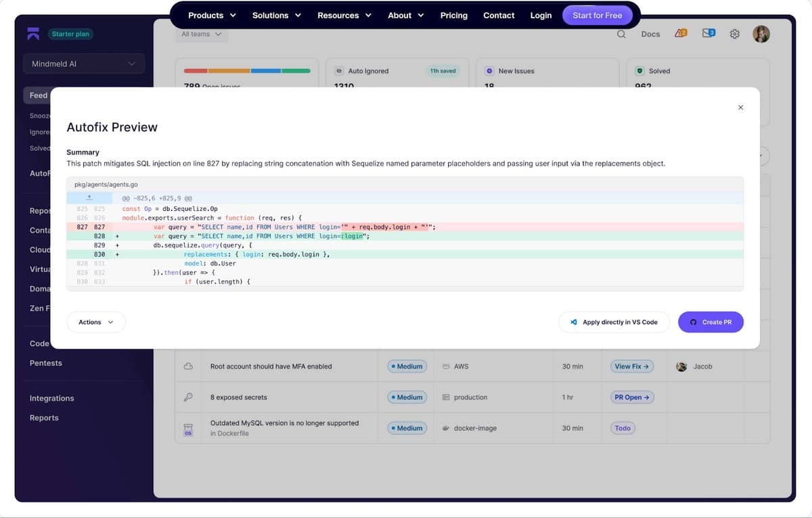Click the Auto Ignored card icon

339,71
